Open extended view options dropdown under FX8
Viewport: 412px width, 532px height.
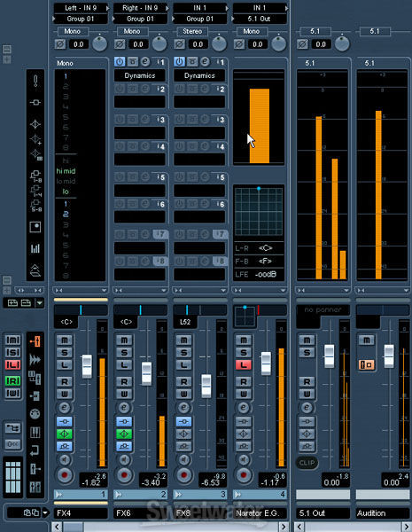[223, 291]
